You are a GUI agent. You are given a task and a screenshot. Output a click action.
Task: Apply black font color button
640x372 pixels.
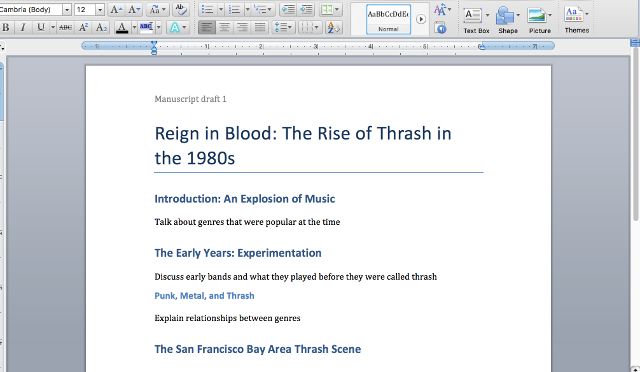pyautogui.click(x=122, y=28)
